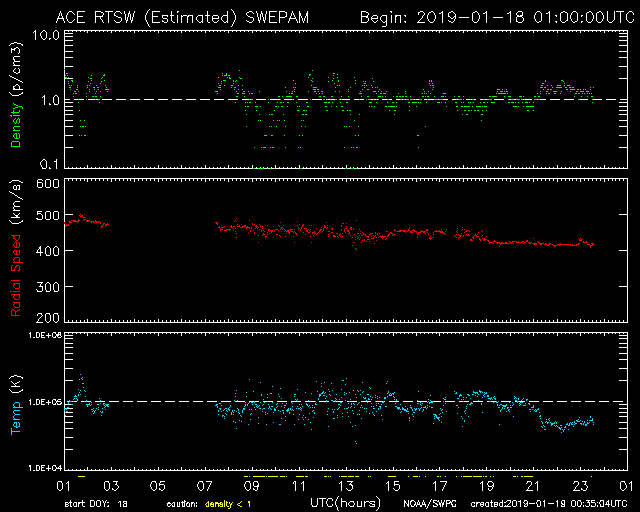This screenshot has width=640, height=512.
Task: Click the green Density (p/cm3) axis label
Action: point(16,100)
